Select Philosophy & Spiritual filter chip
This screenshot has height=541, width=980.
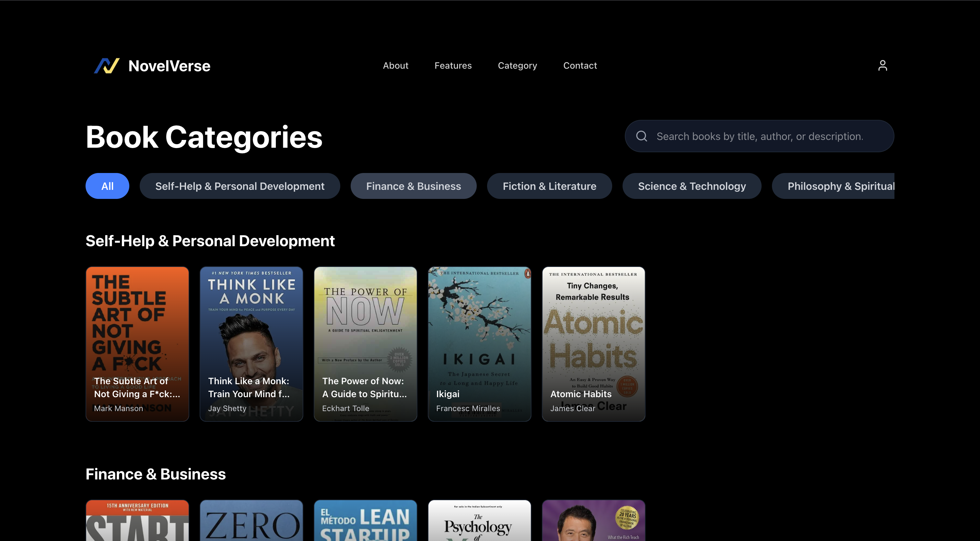[837, 186]
